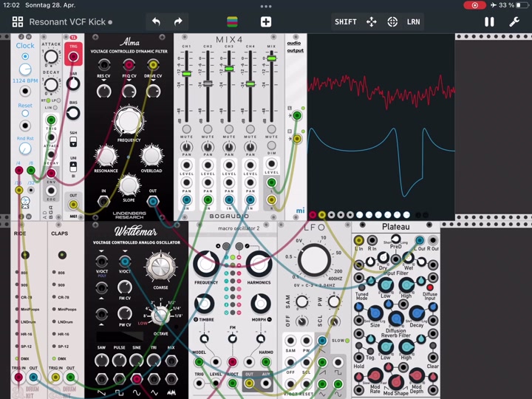
Task: Click the CLAPS trigger pad button
Action: 62,255
